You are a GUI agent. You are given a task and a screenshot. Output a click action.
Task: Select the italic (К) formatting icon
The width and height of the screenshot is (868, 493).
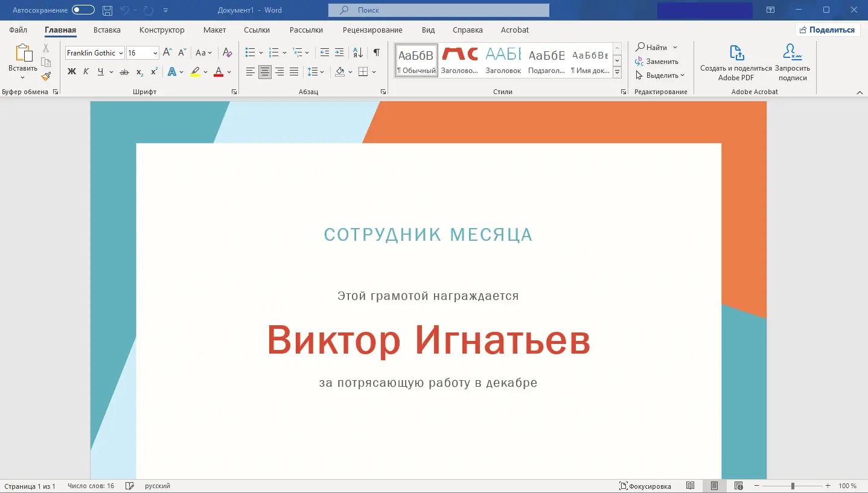pyautogui.click(x=86, y=71)
